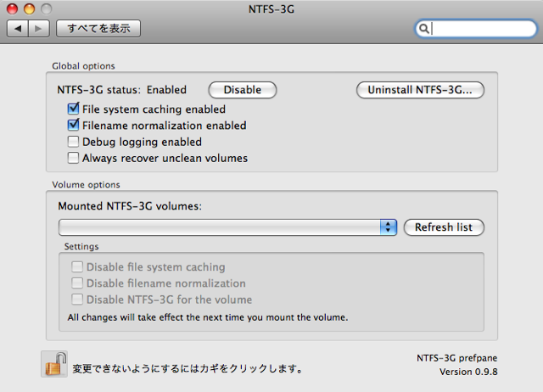Open the Mounted NTFS-3G volumes dropdown
The image size is (543, 392).
[x=227, y=227]
